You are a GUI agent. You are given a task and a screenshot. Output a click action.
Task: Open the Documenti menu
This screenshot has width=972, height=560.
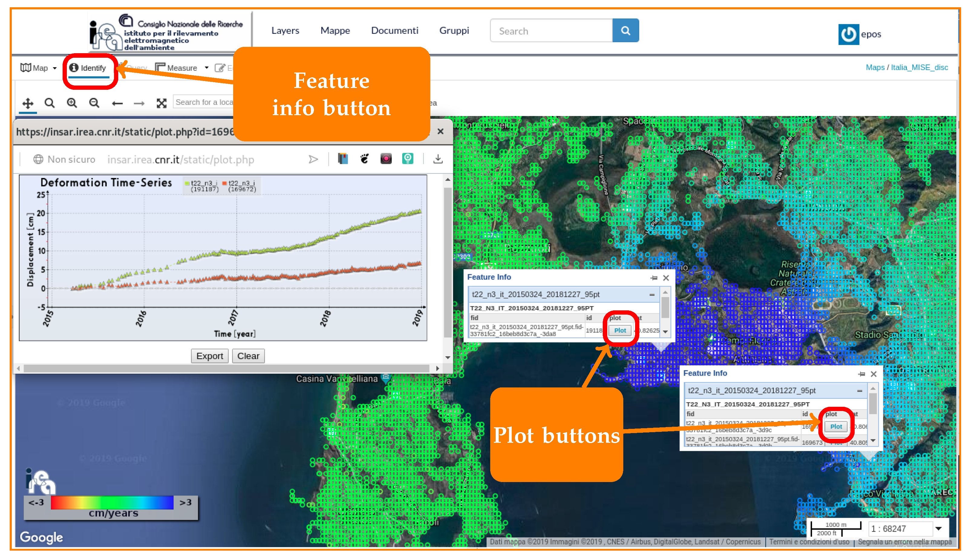tap(394, 31)
